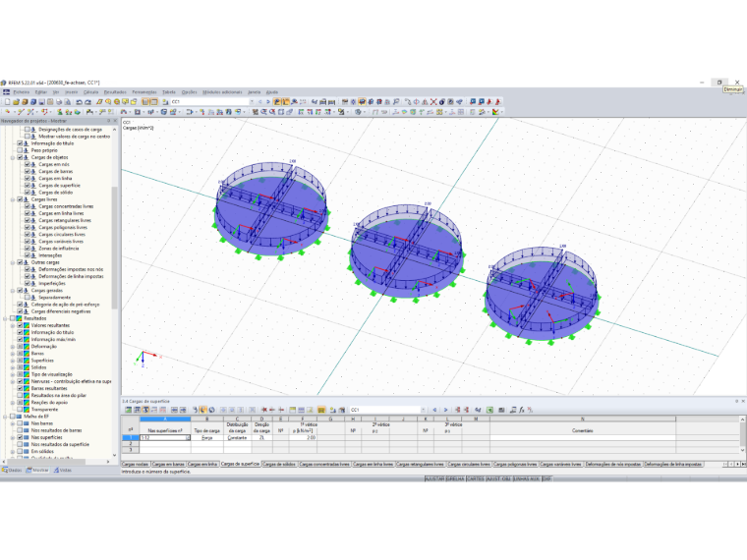747x560 pixels.
Task: Collapse 'Malha de EF' tree node
Action: click(x=6, y=417)
